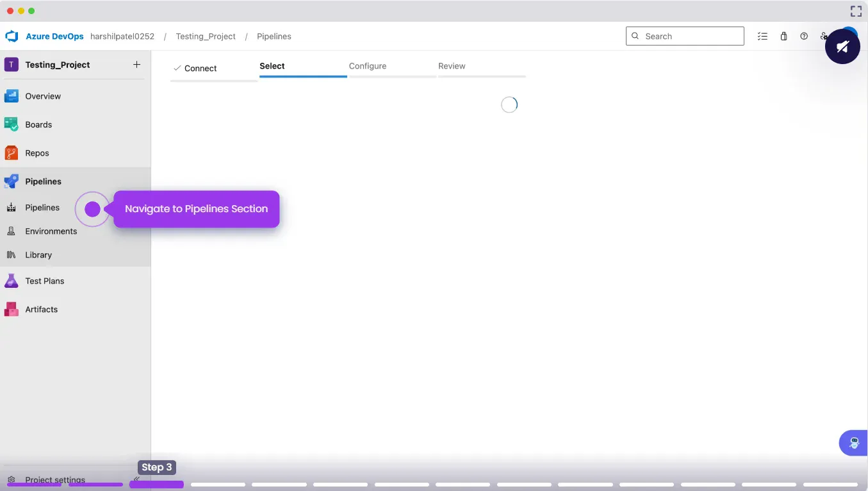Collapse the Pipelines sidebar group
Screen dimensions: 868x491
coord(43,181)
